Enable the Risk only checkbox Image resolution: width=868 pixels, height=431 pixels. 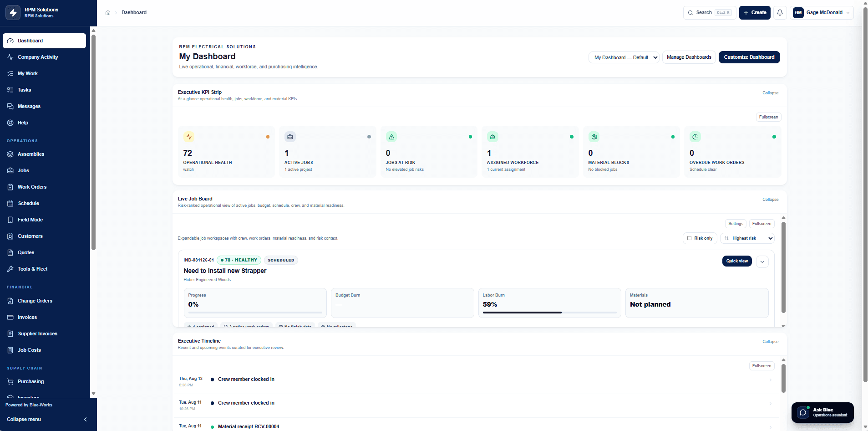[689, 238]
